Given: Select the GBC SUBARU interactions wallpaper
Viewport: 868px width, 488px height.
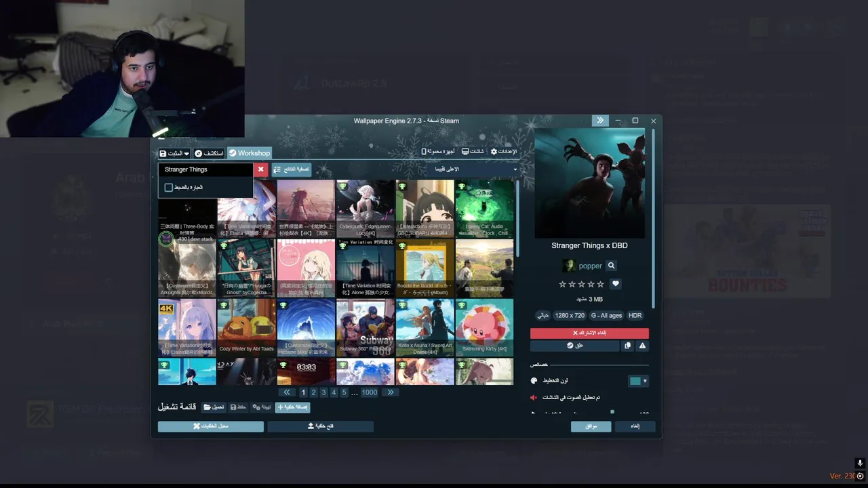Looking at the screenshot, I should 425,209.
